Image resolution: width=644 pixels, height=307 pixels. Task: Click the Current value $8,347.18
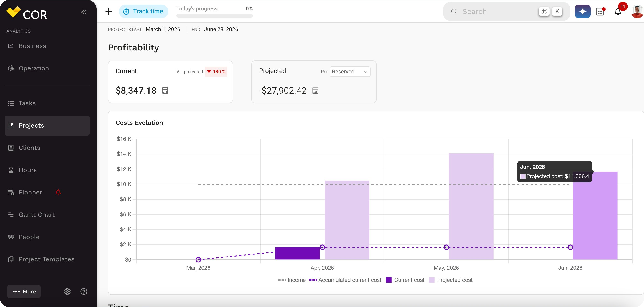pyautogui.click(x=136, y=91)
